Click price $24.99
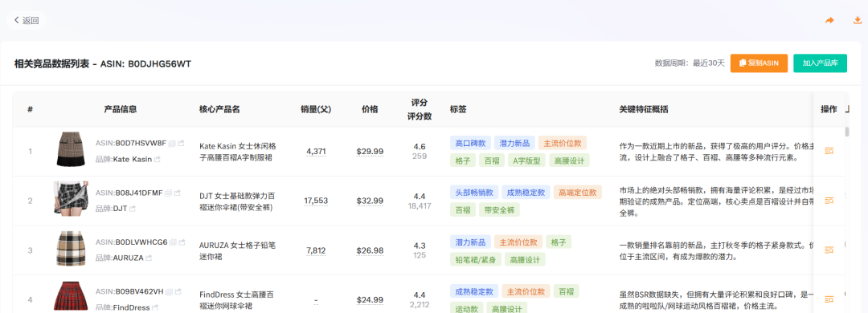 pyautogui.click(x=370, y=299)
